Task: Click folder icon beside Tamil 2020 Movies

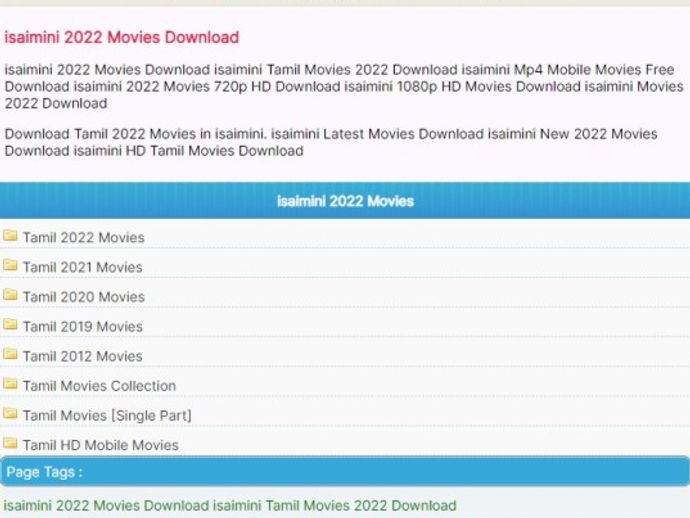Action: 10,295
